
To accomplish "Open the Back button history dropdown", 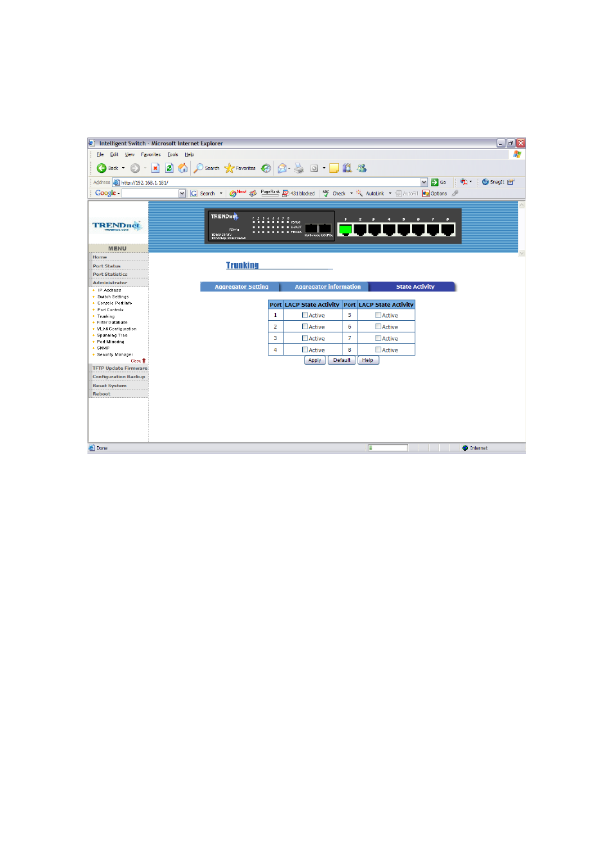I will point(123,168).
